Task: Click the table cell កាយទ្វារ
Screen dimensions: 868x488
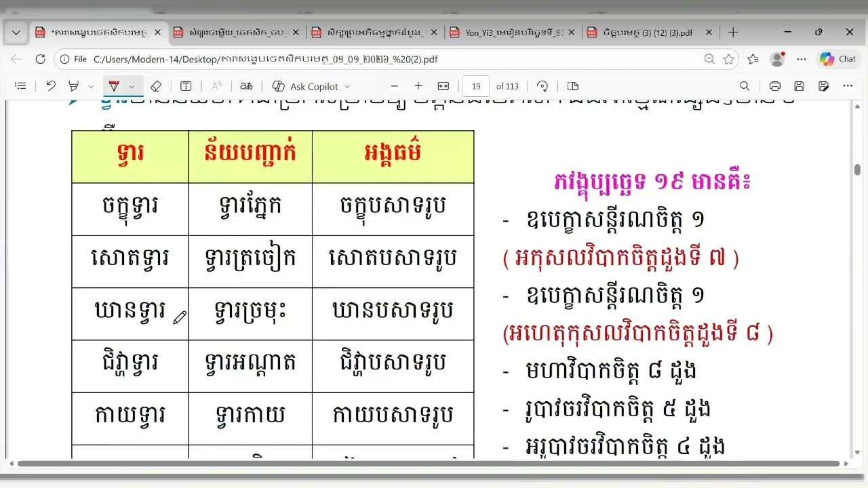Action: pos(130,418)
